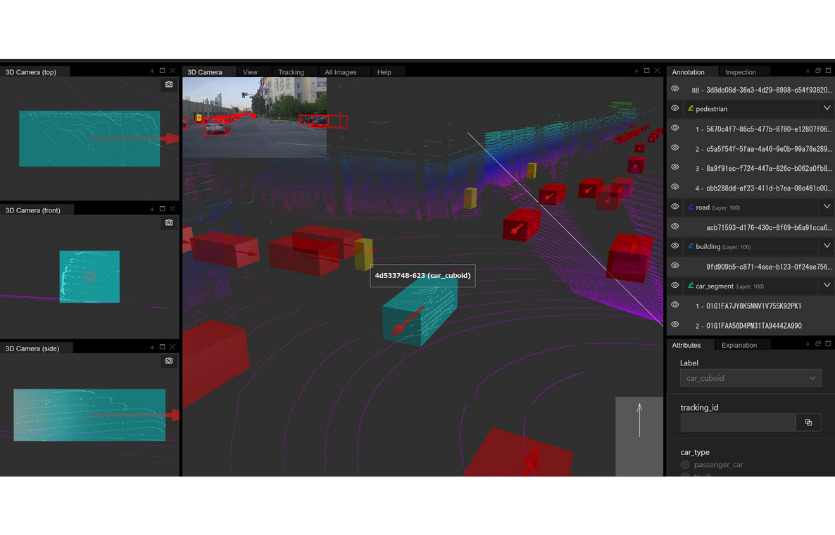This screenshot has width=835, height=535.
Task: Click the building label type icon
Action: (x=690, y=246)
